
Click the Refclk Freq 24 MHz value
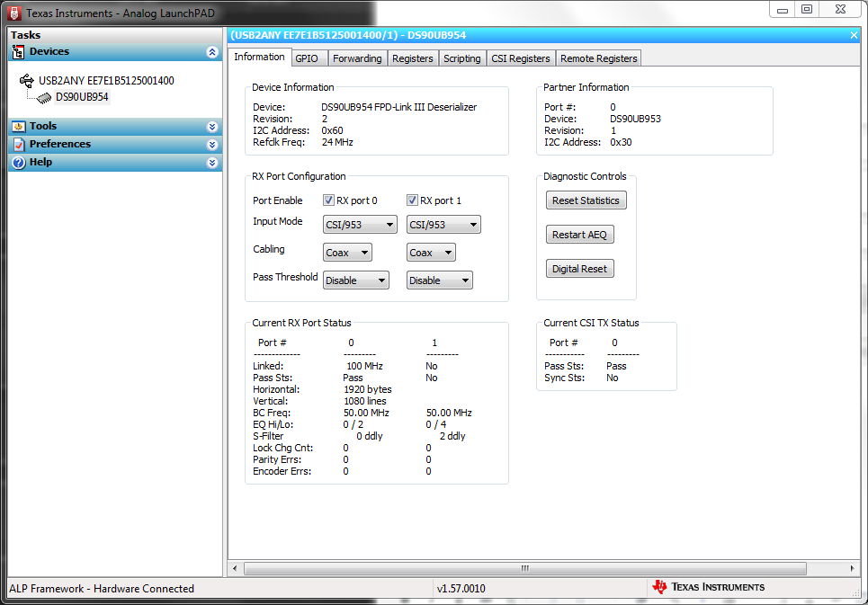[337, 142]
